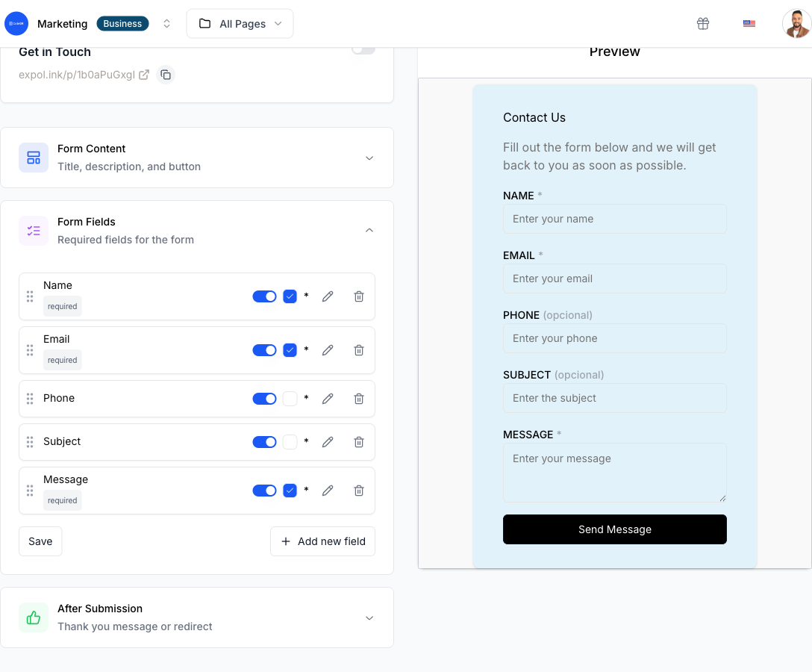
Task: Edit the Email field with pencil icon
Action: click(x=328, y=350)
